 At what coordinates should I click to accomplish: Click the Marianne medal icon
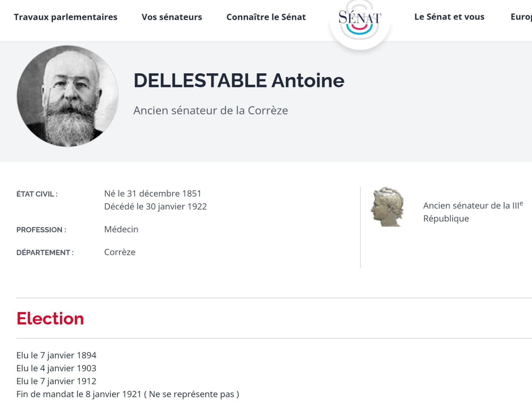pyautogui.click(x=387, y=207)
